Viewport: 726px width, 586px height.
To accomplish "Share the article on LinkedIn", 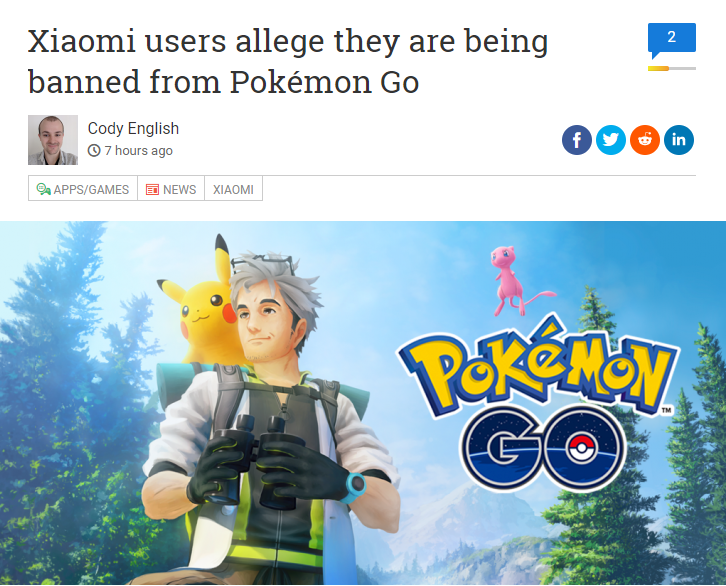I will [679, 140].
